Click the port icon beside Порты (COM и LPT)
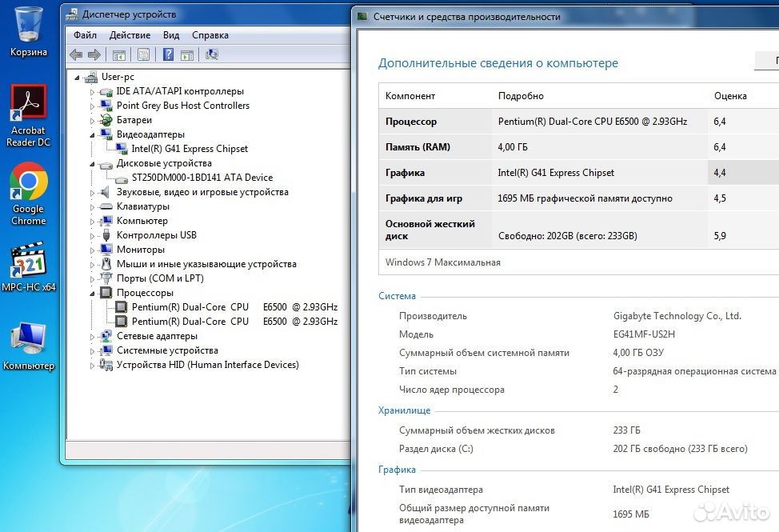Viewport: 779px width, 532px height. click(106, 278)
